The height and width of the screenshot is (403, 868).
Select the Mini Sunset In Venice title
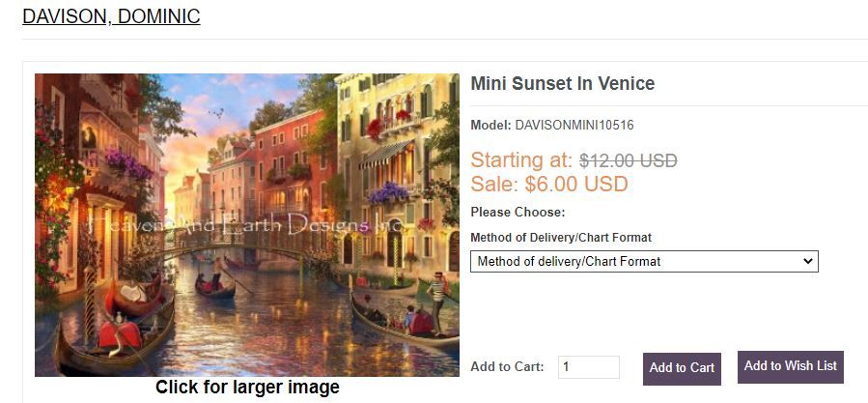click(x=563, y=84)
